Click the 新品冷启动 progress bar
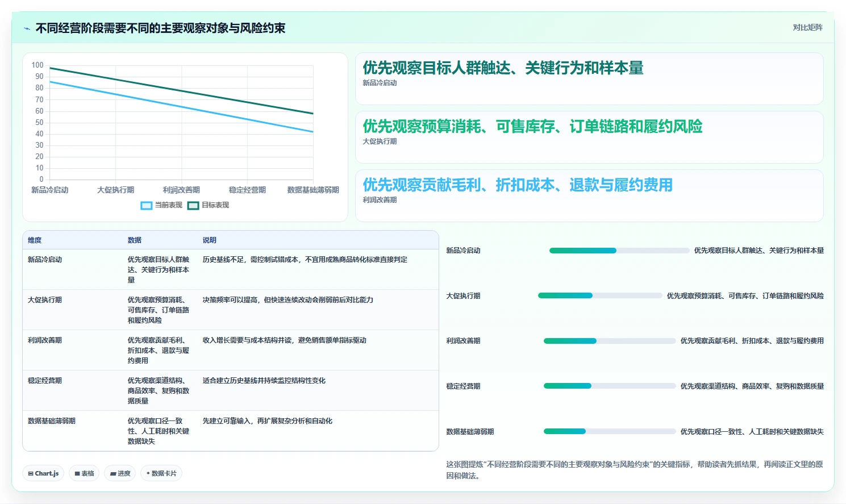The width and height of the screenshot is (846, 504). click(x=619, y=251)
